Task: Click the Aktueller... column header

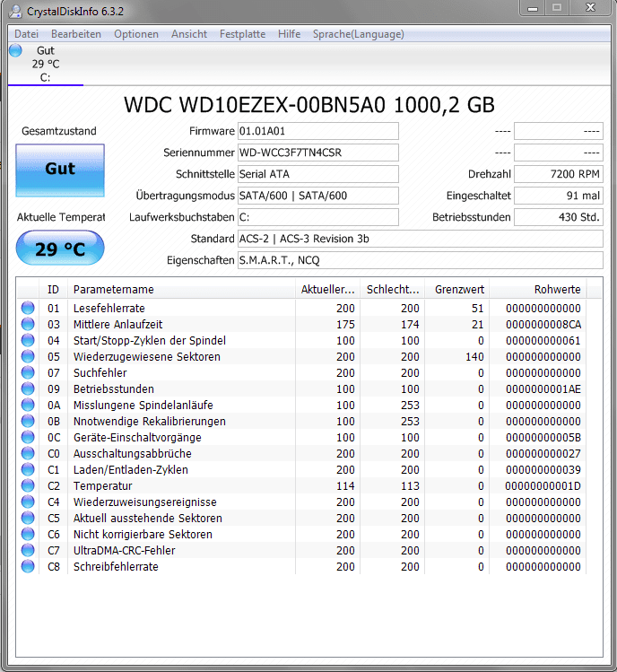Action: click(x=328, y=289)
